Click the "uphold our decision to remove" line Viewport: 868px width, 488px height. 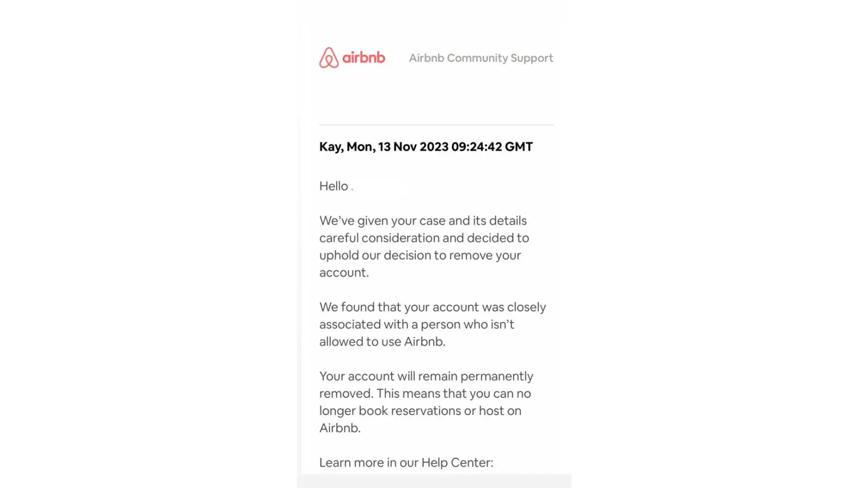click(420, 255)
